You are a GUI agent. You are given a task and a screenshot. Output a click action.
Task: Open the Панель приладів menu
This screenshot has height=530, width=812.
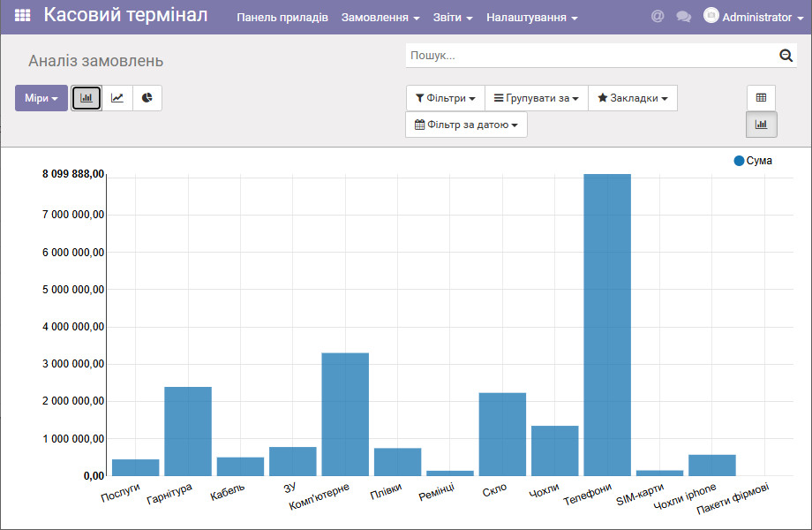282,18
